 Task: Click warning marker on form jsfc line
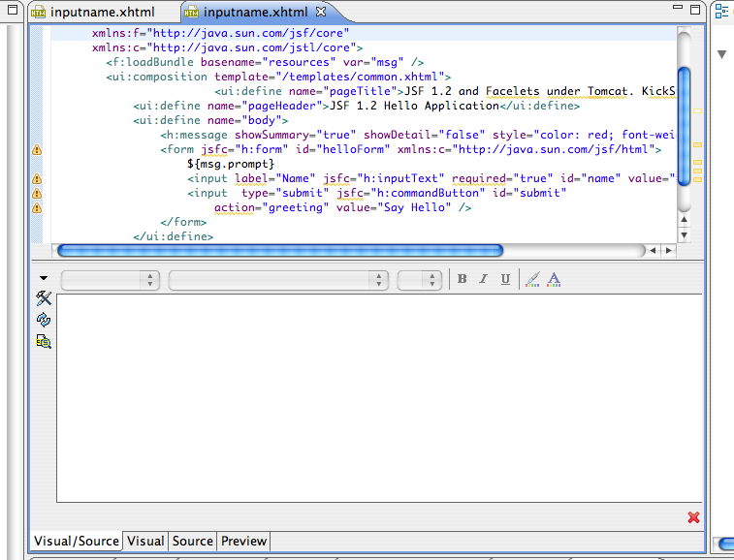pos(37,150)
